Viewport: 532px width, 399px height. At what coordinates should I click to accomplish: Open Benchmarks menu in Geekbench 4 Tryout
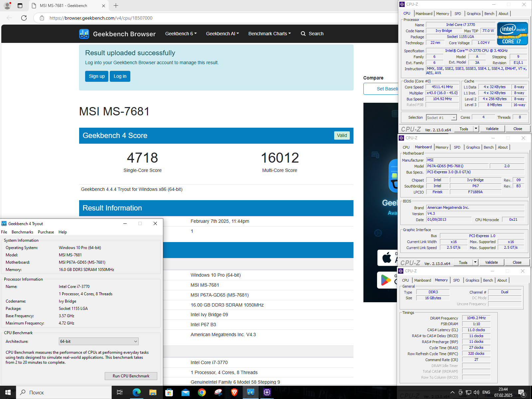22,232
